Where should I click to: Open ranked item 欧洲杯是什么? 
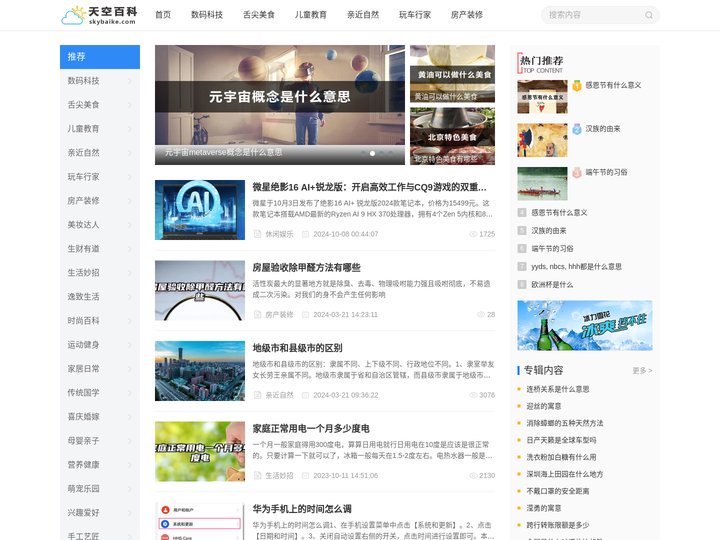tap(552, 285)
